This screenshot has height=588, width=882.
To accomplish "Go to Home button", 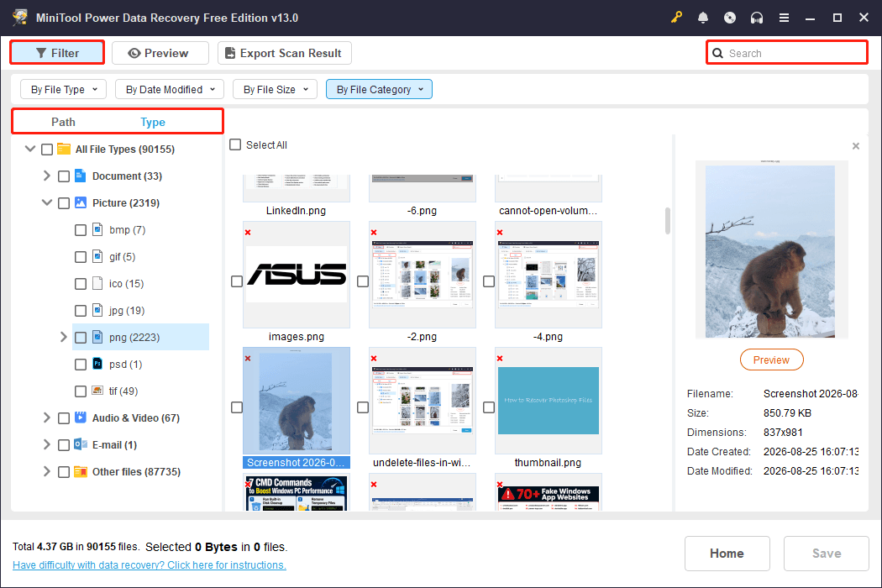I will tap(727, 553).
